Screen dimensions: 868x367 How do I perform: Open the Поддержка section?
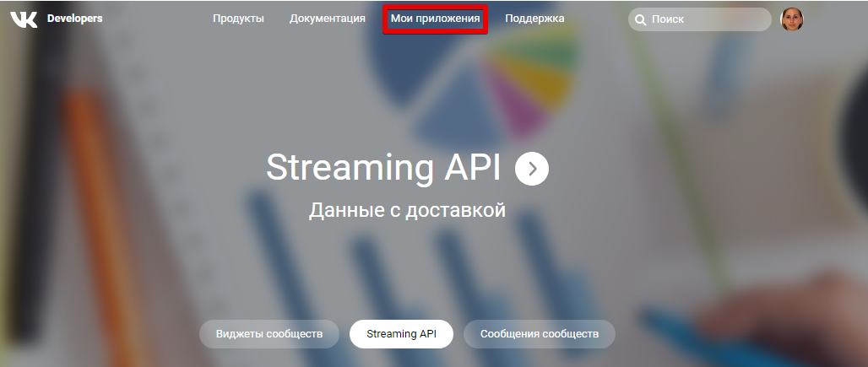(534, 19)
